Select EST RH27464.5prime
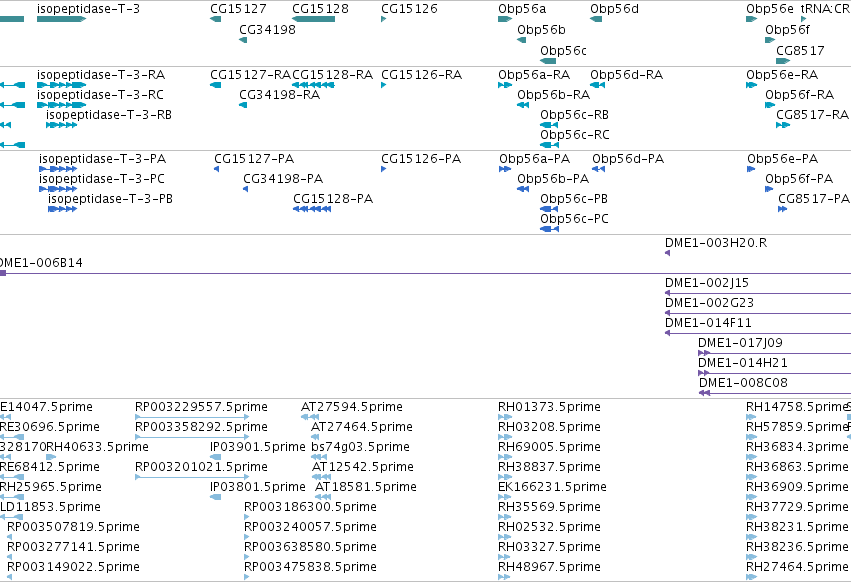 pos(797,567)
